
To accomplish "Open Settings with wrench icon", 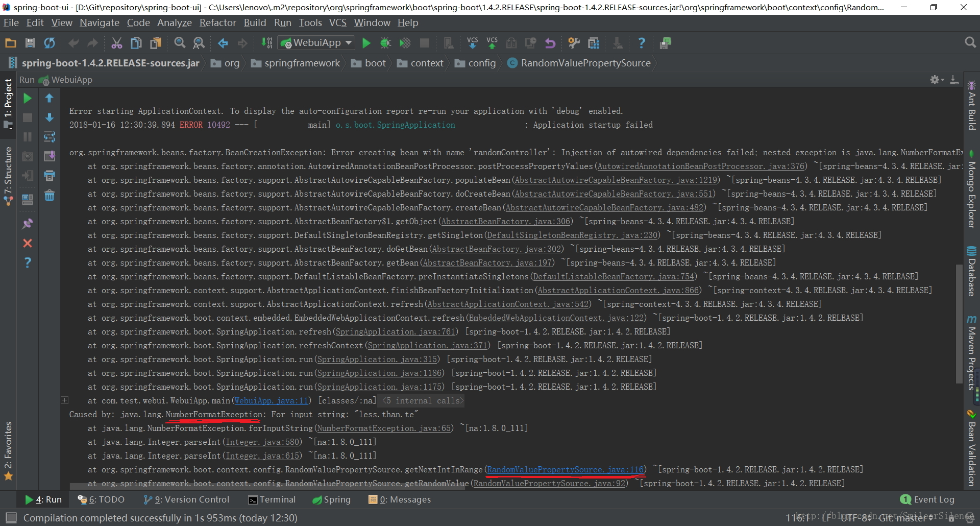I will click(574, 43).
